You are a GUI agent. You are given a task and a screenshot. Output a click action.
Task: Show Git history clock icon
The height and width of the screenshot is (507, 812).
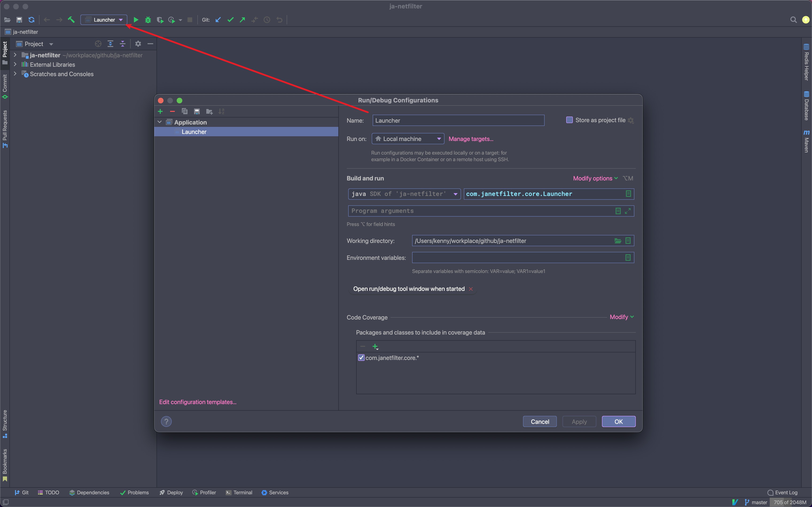point(267,20)
